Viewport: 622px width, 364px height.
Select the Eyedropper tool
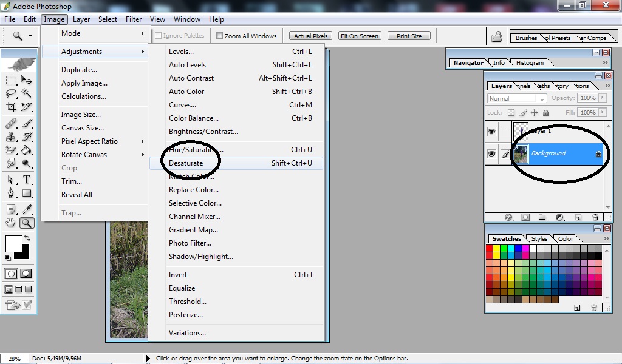point(27,209)
